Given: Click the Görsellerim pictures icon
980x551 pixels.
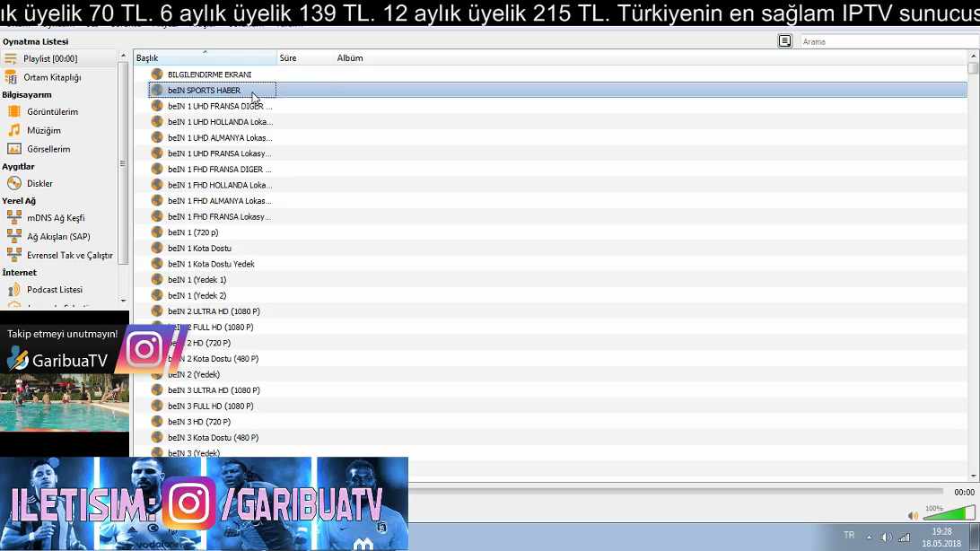Looking at the screenshot, I should pos(13,149).
